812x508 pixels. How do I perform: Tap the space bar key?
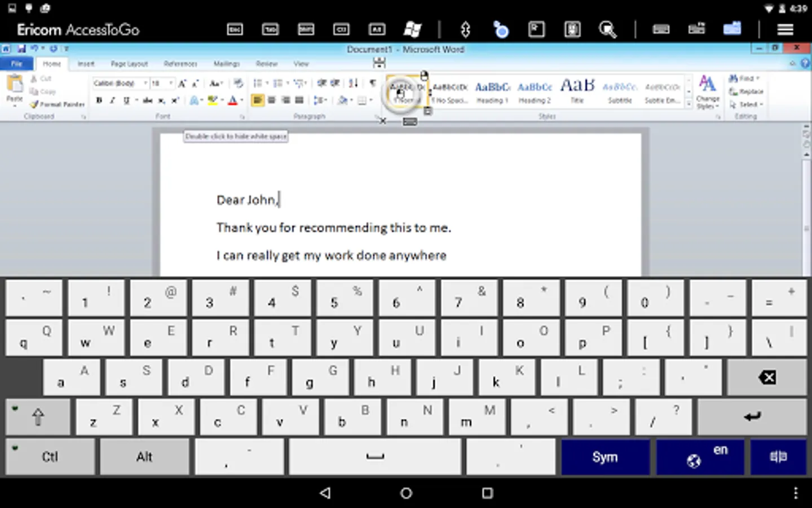[375, 457]
